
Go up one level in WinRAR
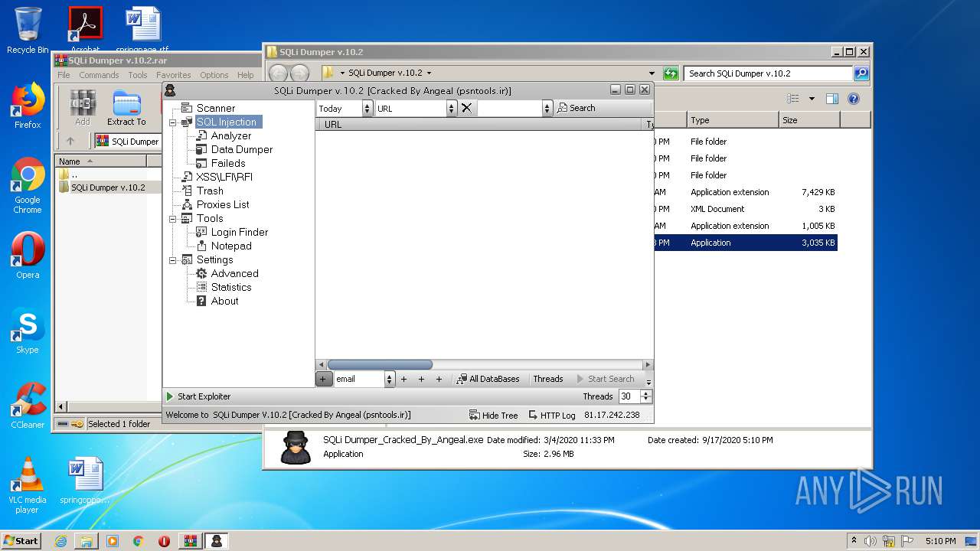click(70, 141)
